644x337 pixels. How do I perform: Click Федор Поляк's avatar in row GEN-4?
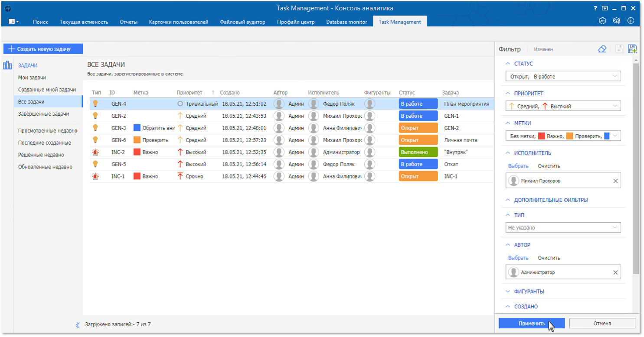(314, 104)
